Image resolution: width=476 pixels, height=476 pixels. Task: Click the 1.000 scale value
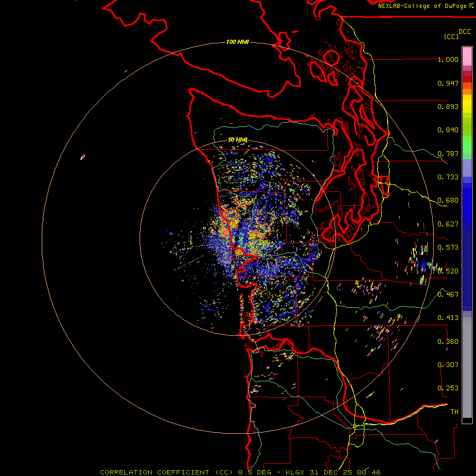(x=448, y=60)
